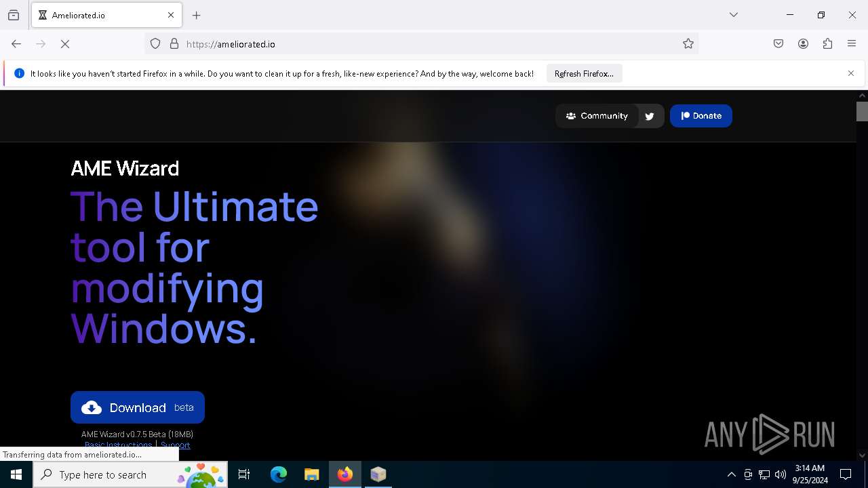This screenshot has height=488, width=868.
Task: Open the Support link
Action: (176, 445)
